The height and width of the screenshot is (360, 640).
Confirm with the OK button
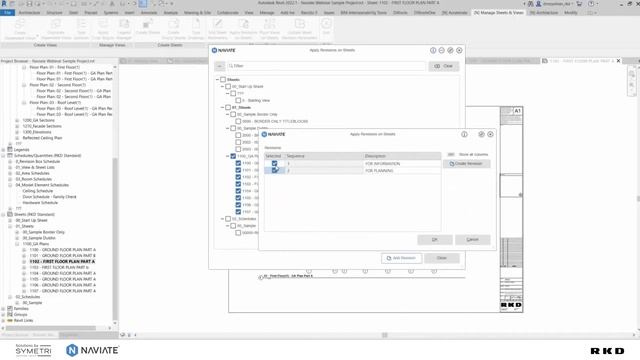[x=435, y=240]
